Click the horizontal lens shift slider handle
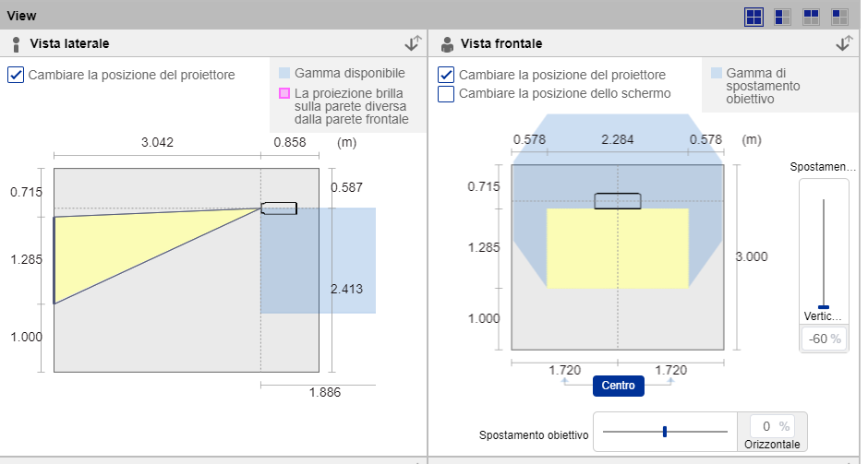Viewport: 868px width, 464px height. [664, 432]
